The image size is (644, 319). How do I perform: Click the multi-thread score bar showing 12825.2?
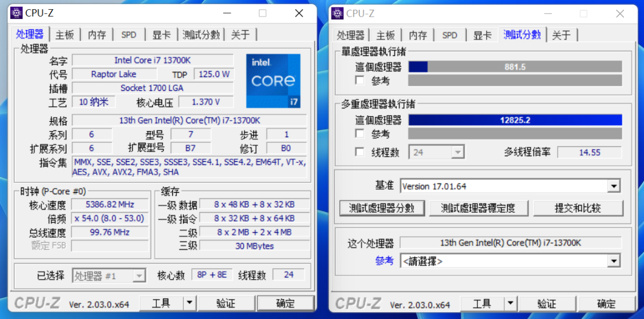pos(515,120)
